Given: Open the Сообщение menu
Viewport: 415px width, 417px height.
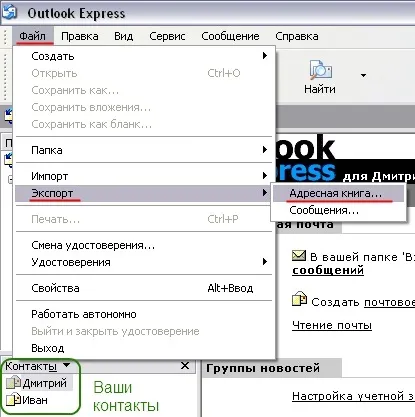Looking at the screenshot, I should [230, 36].
